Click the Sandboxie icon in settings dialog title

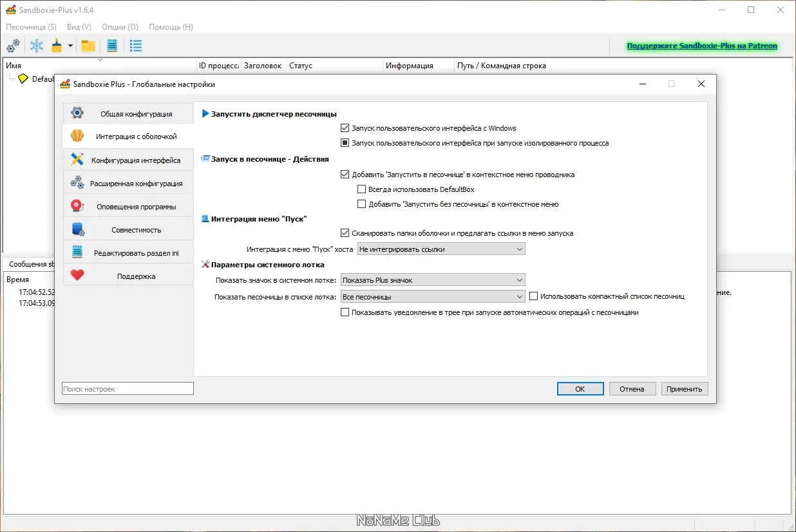click(65, 84)
